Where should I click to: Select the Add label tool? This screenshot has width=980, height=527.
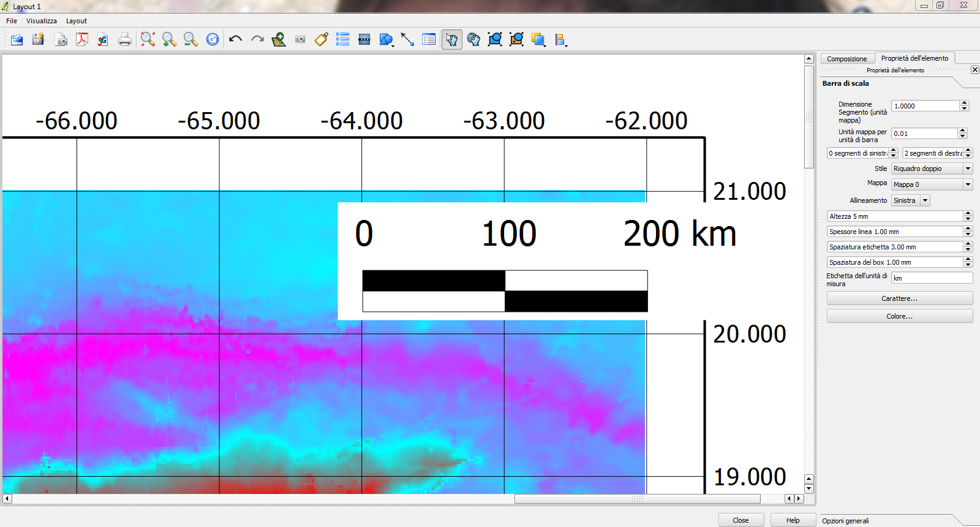click(x=322, y=40)
